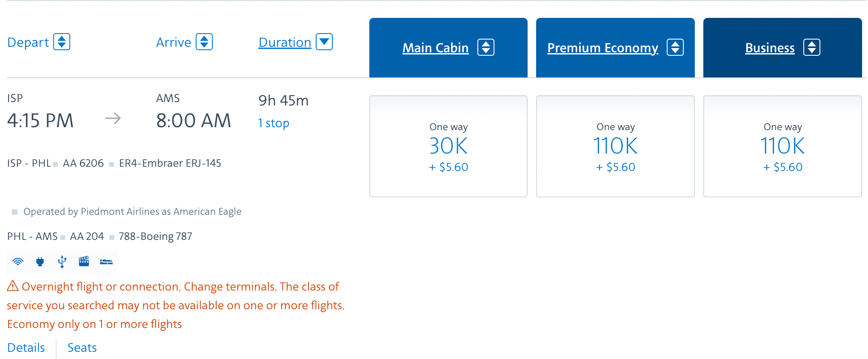Select the Business cabin header
This screenshot has width=868, height=359.
(769, 47)
